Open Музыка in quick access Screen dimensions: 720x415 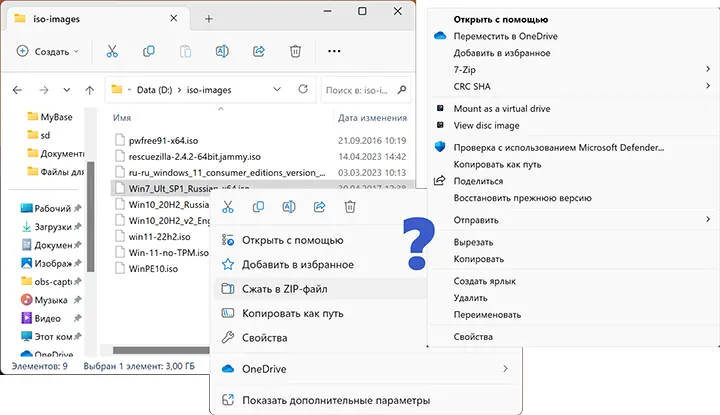coord(51,300)
